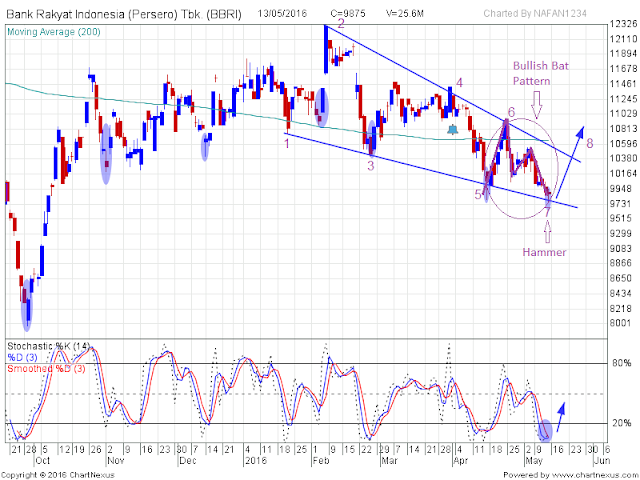
Task: Click the 12326 price axis label
Action: click(624, 24)
